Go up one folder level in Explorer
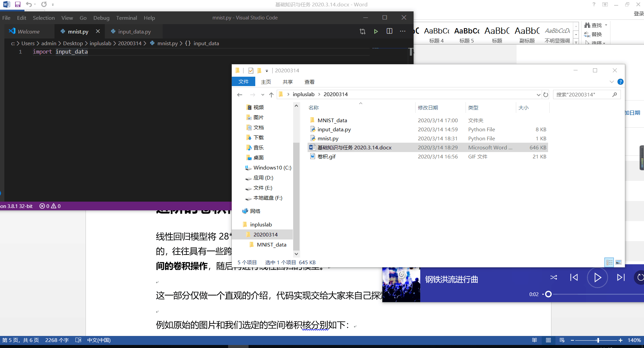Screen dimensions: 644x348 pos(271,95)
